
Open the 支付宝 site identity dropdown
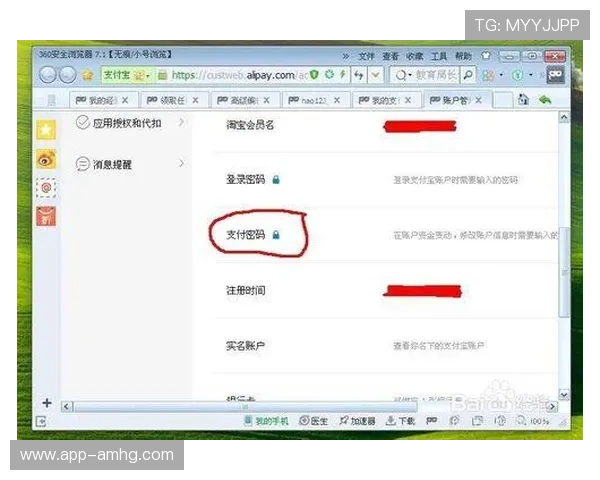pyautogui.click(x=128, y=75)
